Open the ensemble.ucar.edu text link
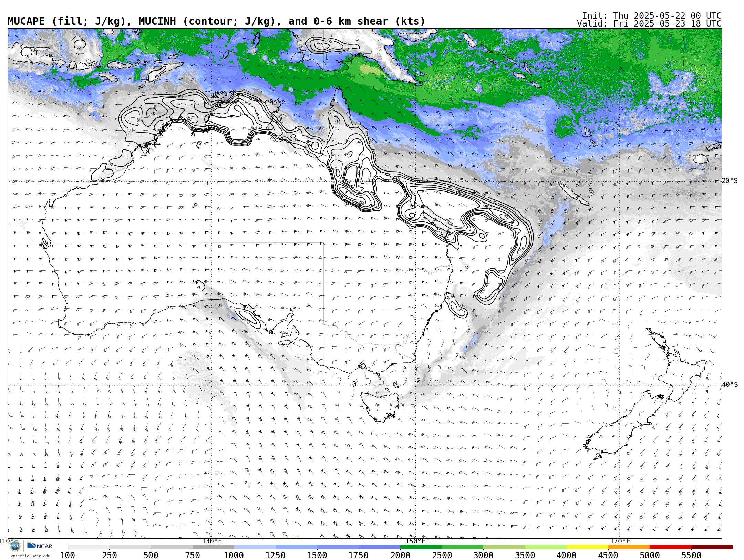The width and height of the screenshot is (744, 560). pos(30,556)
